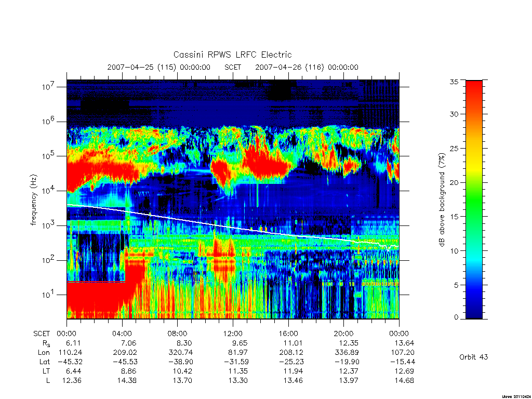Screen dimensions: 532x399
Task: Click the Lat row label
Action: 45,362
